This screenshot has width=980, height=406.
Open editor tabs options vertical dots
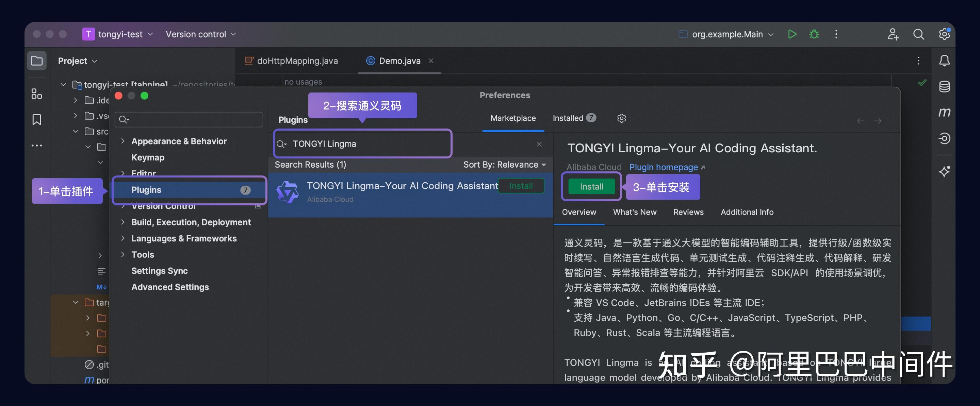coord(918,61)
